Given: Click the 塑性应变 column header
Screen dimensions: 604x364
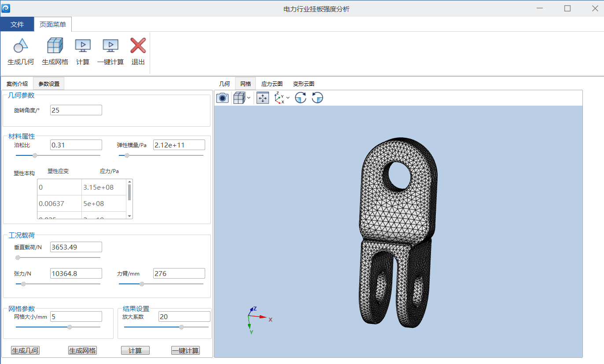Looking at the screenshot, I should [x=58, y=171].
